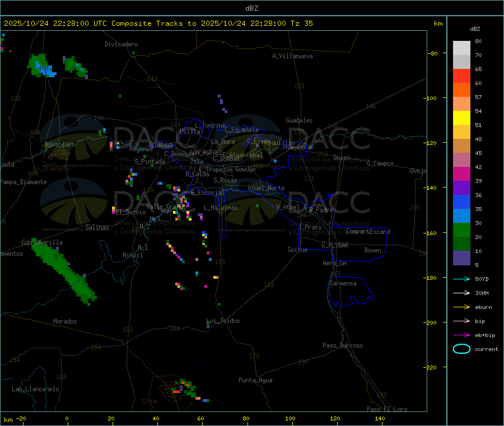Select the 30 dBZ bright green swatch

pos(461,230)
